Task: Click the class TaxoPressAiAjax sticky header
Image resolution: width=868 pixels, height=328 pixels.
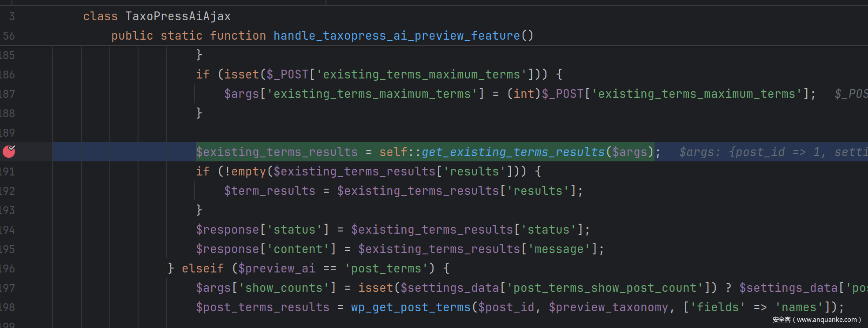Action: pyautogui.click(x=157, y=16)
